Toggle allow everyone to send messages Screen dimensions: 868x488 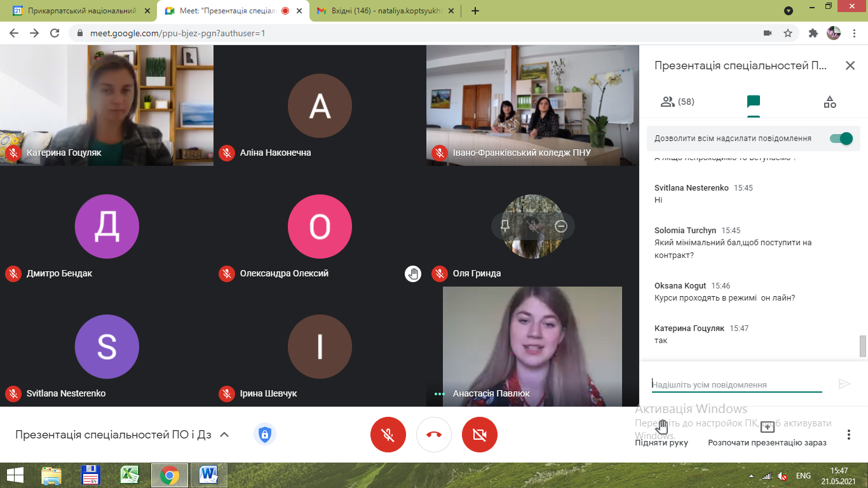841,139
